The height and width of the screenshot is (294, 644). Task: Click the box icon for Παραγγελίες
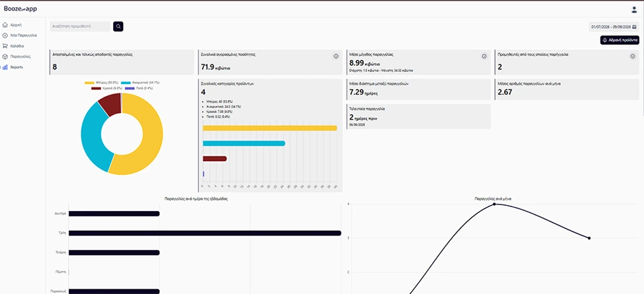5,57
